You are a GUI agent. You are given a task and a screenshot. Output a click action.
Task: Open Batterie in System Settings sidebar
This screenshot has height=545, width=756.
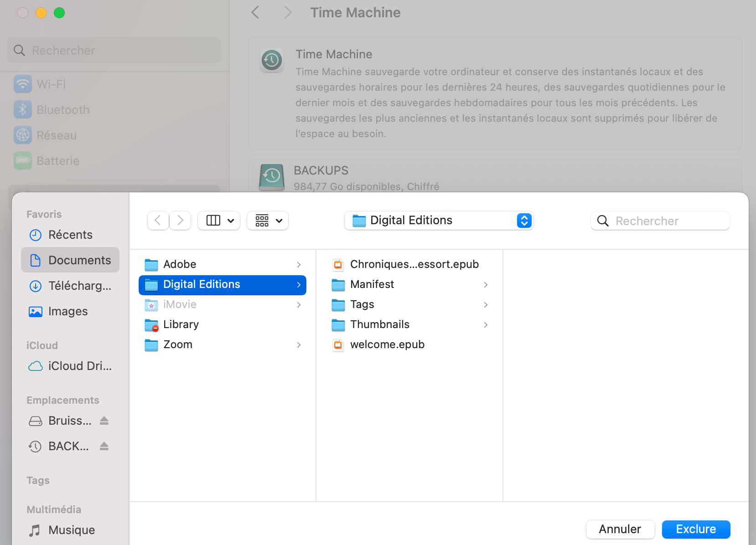pos(114,161)
